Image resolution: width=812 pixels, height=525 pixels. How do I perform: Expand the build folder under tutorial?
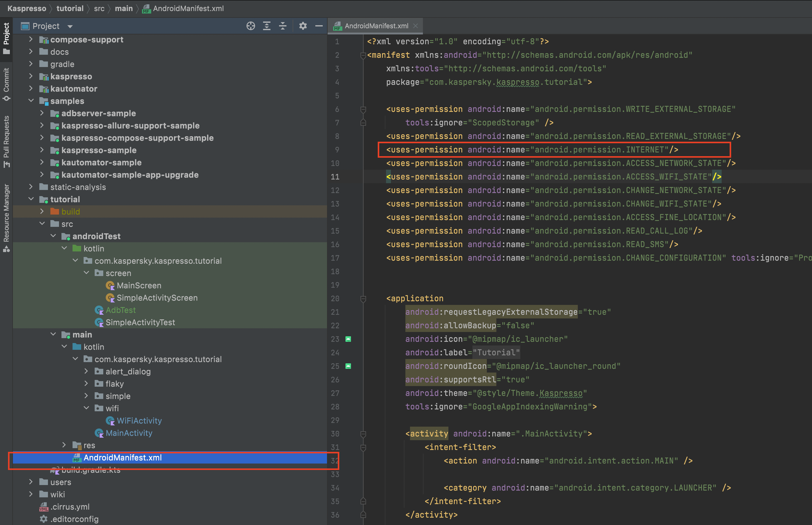[x=41, y=211]
